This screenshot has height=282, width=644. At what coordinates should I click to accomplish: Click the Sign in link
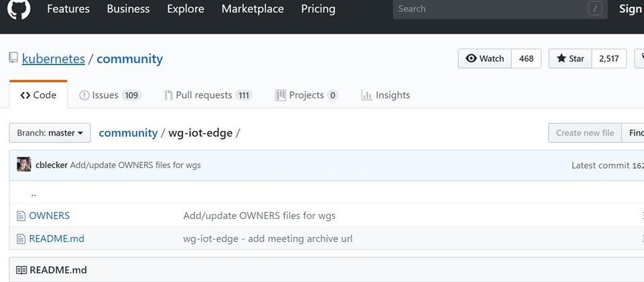coord(631,9)
